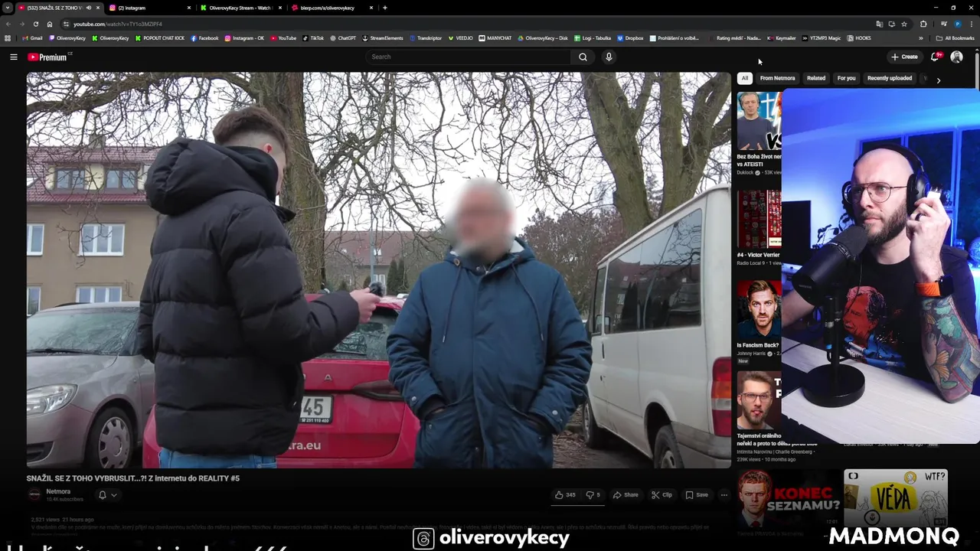Bookmark this page with star icon
The height and width of the screenshot is (551, 980).
point(904,24)
